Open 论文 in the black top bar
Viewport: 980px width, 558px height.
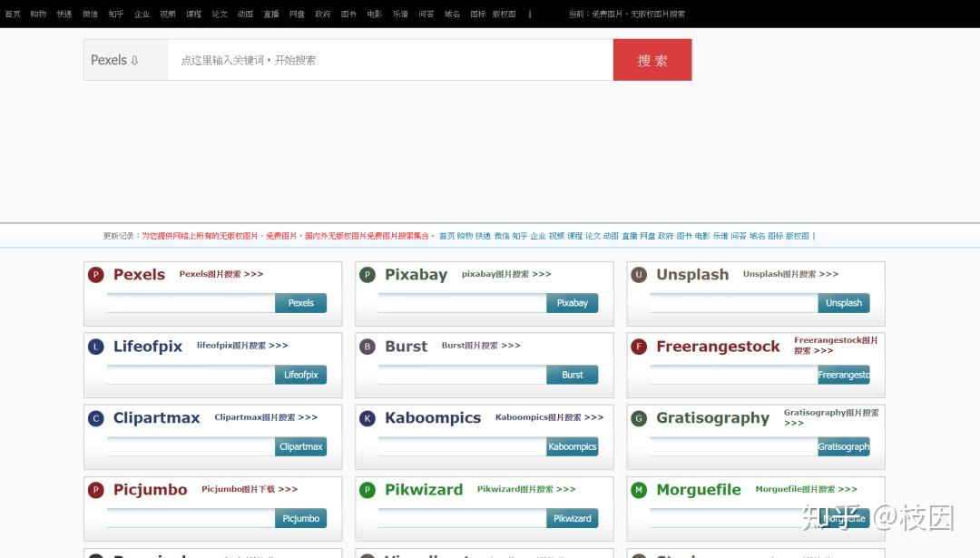tap(220, 14)
